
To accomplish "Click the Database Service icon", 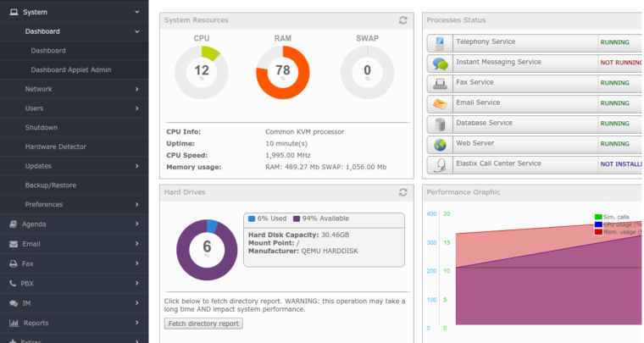I will [440, 124].
